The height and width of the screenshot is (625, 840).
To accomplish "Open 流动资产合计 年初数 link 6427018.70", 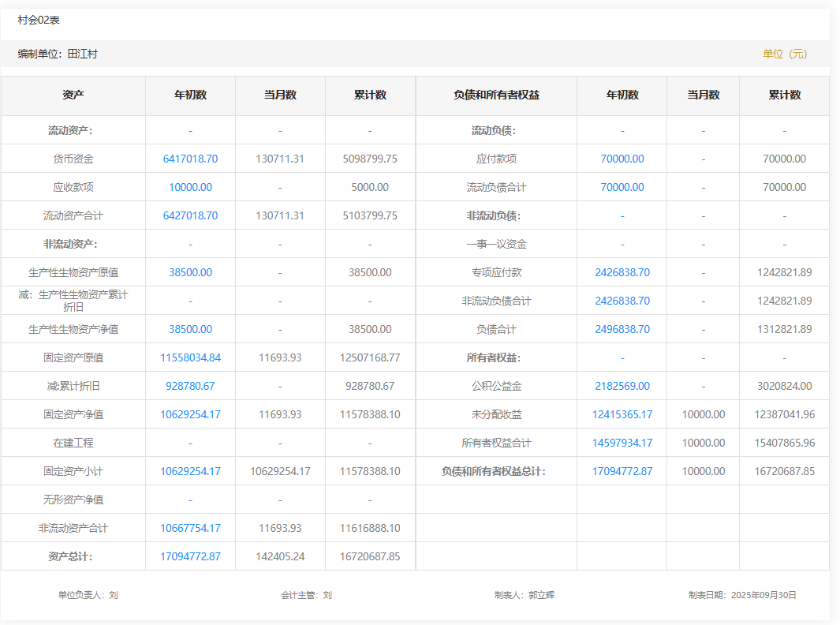I will tap(190, 215).
